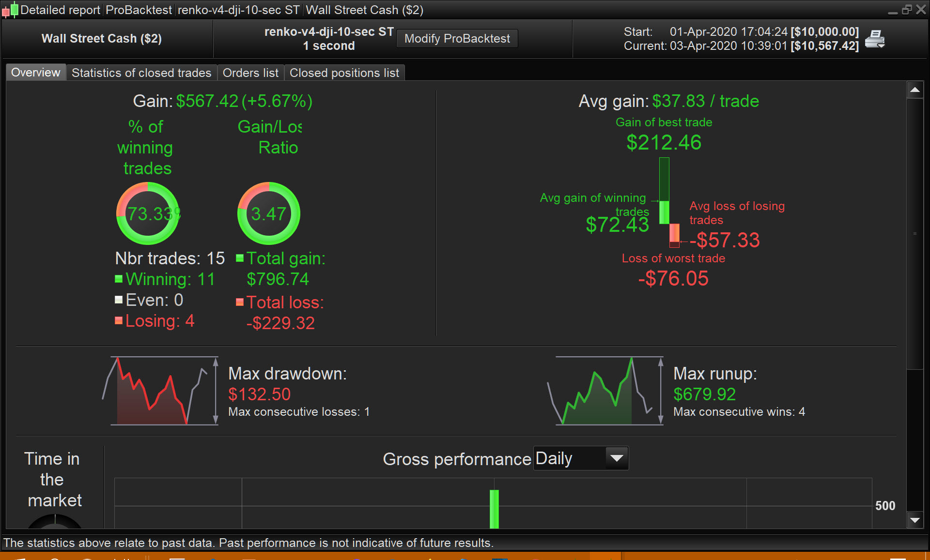Select the Overview tab

(36, 73)
